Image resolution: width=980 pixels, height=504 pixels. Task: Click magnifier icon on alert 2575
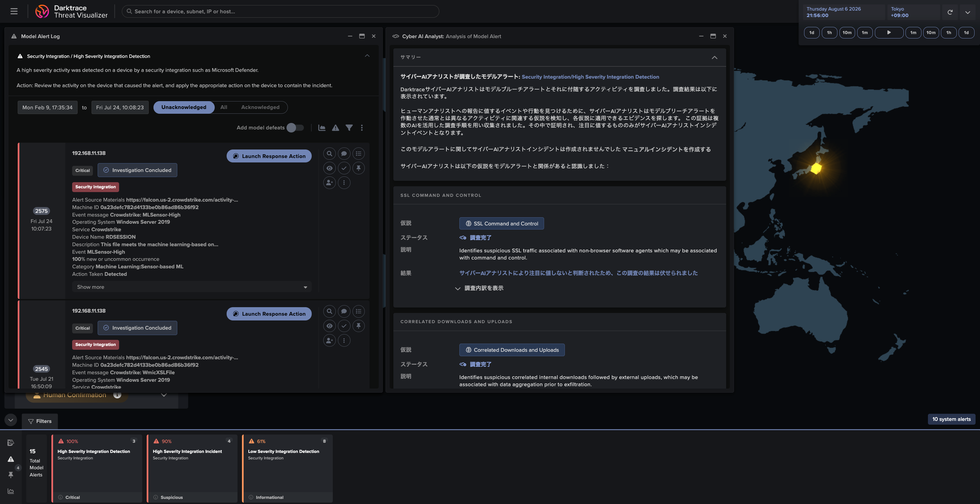329,154
